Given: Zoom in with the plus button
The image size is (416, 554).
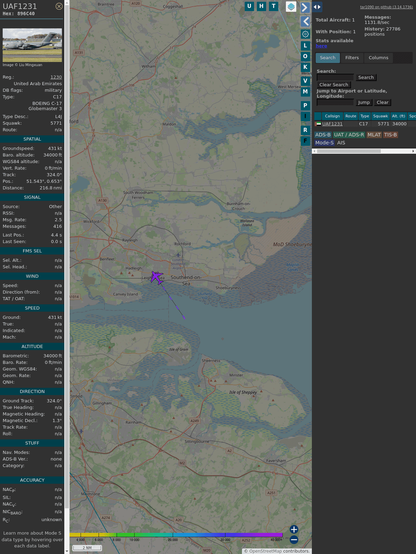Looking at the screenshot, I should pyautogui.click(x=294, y=529).
